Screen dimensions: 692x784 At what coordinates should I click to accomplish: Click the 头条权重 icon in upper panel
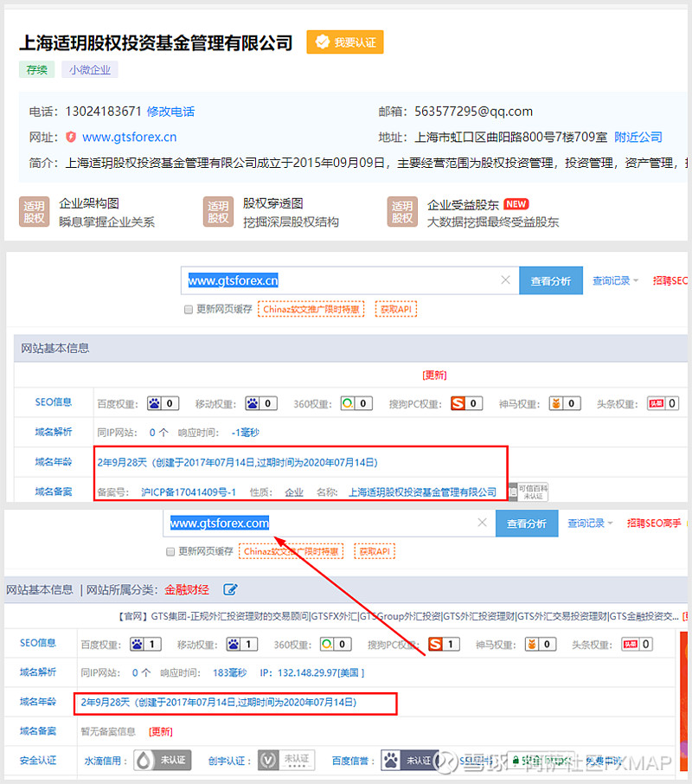pyautogui.click(x=656, y=403)
